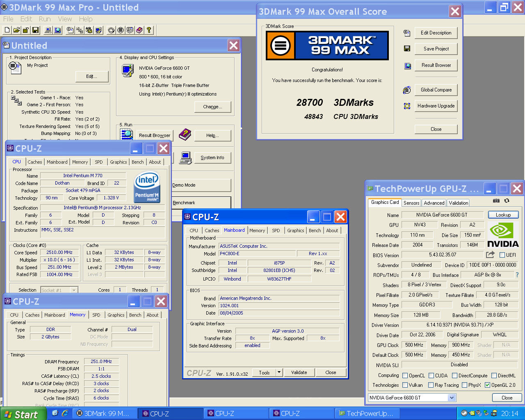Screen dimensions: 525x420
Task: Click the 28700 score value
Action: pyautogui.click(x=310, y=103)
